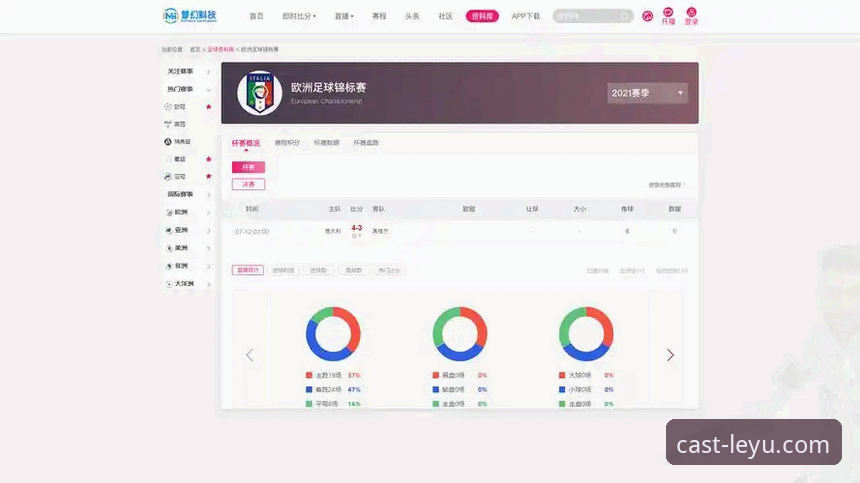The image size is (860, 483).
Task: Click the green legend swatch under the first donut
Action: tap(309, 404)
